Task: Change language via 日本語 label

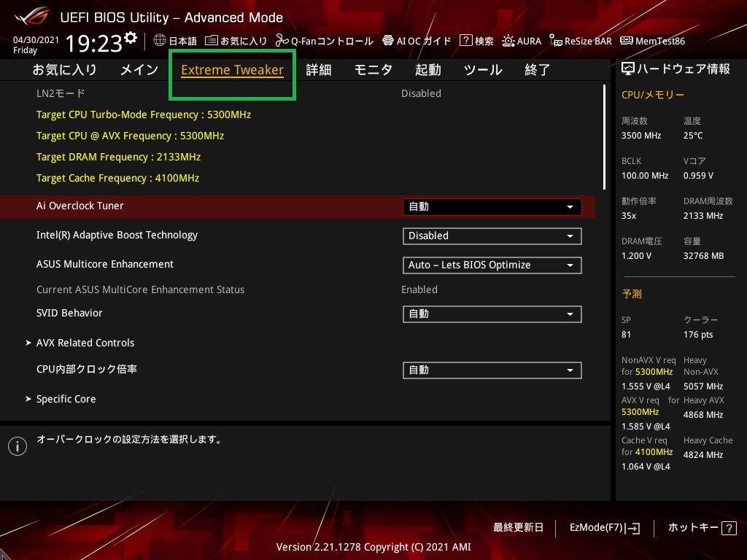Action: coord(183,41)
